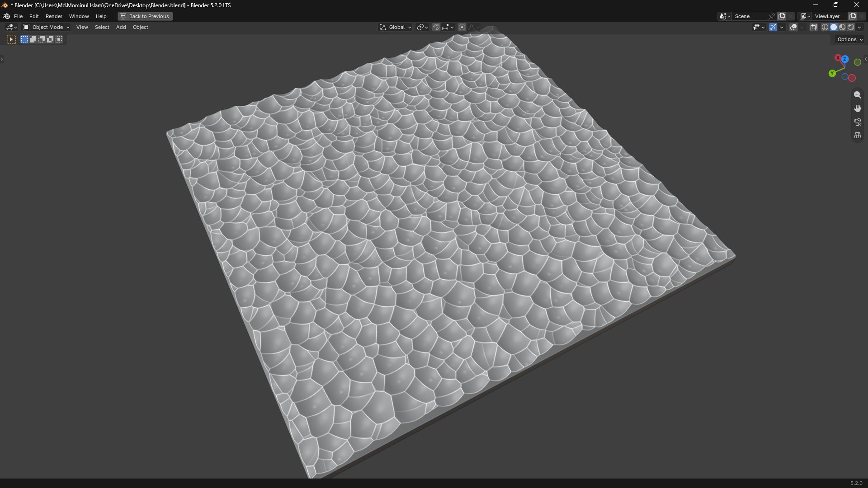Expand the Options dropdown
The height and width of the screenshot is (488, 868).
point(850,40)
